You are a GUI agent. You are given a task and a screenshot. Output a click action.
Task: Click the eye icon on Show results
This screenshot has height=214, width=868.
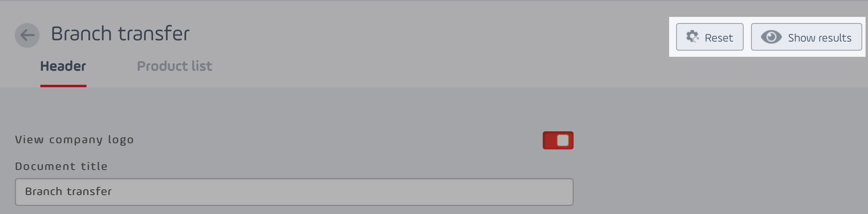click(771, 37)
